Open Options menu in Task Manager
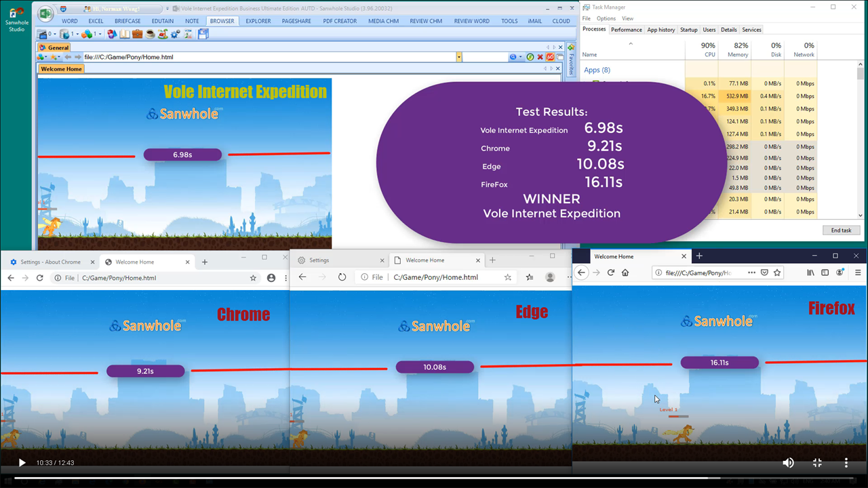 coord(606,18)
